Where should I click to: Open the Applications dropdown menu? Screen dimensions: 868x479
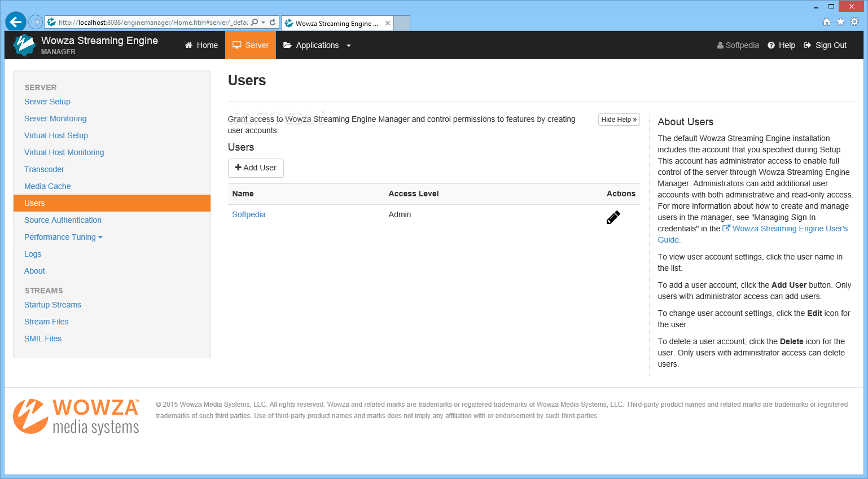[x=317, y=45]
